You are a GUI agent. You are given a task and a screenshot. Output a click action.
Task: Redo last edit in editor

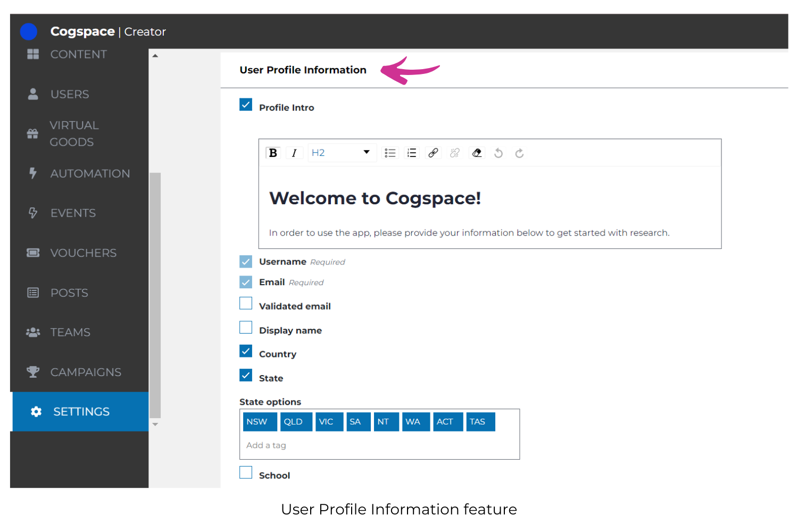[520, 153]
